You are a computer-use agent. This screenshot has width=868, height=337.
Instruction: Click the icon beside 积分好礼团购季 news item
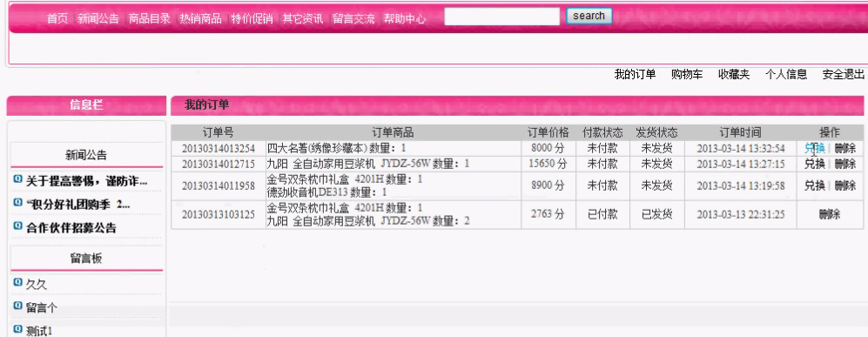(x=17, y=203)
